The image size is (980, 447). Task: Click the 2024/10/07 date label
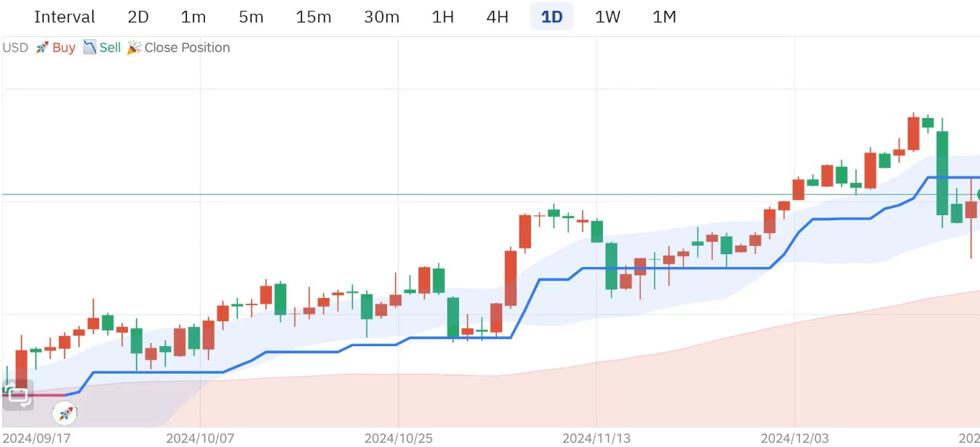point(200,438)
